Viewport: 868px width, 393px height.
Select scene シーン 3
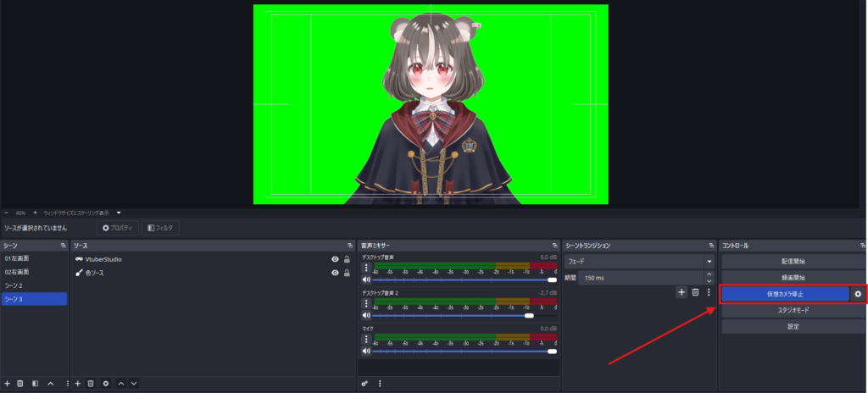34,299
